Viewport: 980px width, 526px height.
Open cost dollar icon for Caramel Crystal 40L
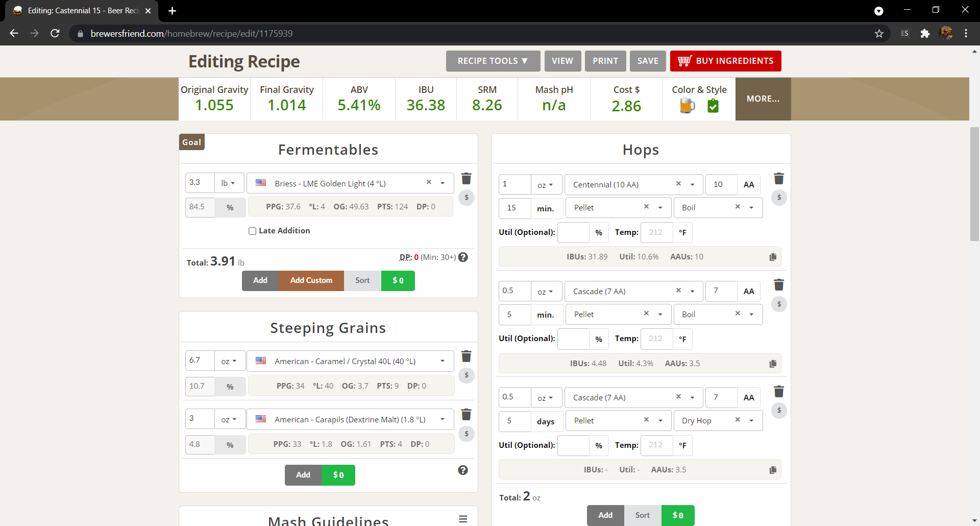pyautogui.click(x=466, y=375)
